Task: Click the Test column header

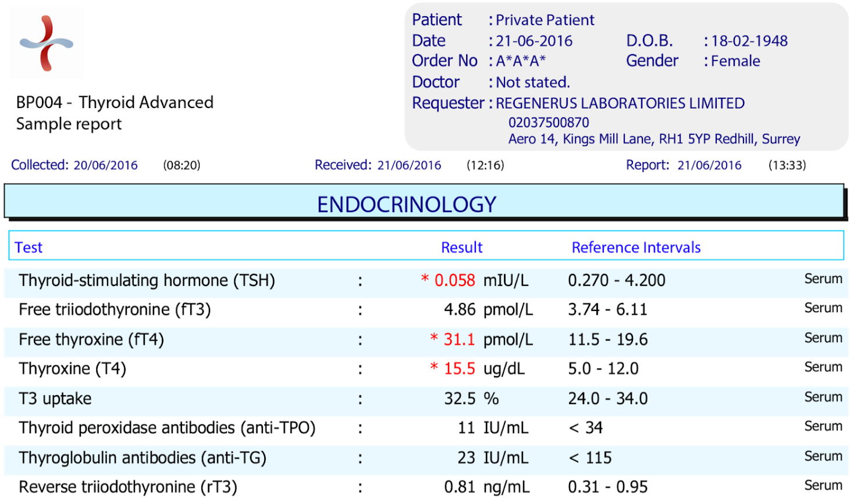Action: [29, 248]
